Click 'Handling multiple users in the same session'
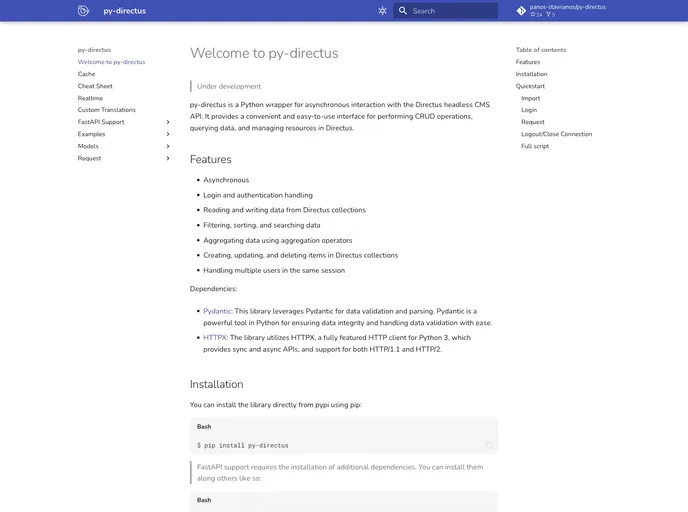This screenshot has width=688, height=512. tap(274, 270)
